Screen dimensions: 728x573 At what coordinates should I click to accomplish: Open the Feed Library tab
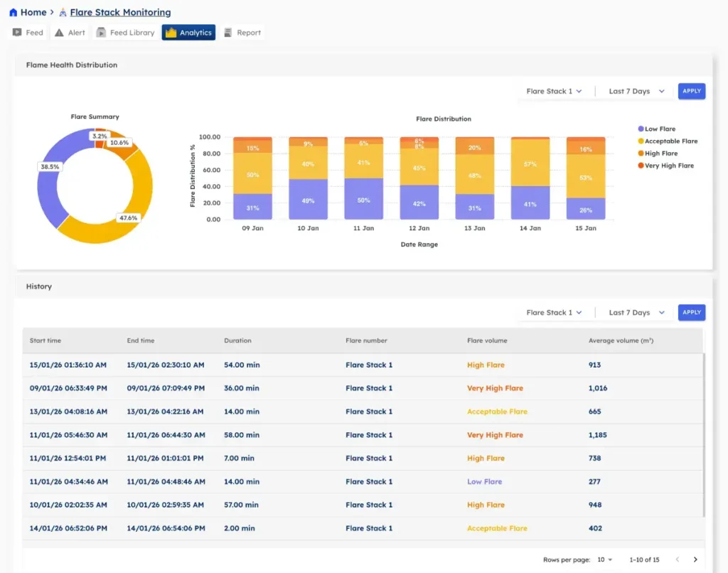tap(125, 33)
